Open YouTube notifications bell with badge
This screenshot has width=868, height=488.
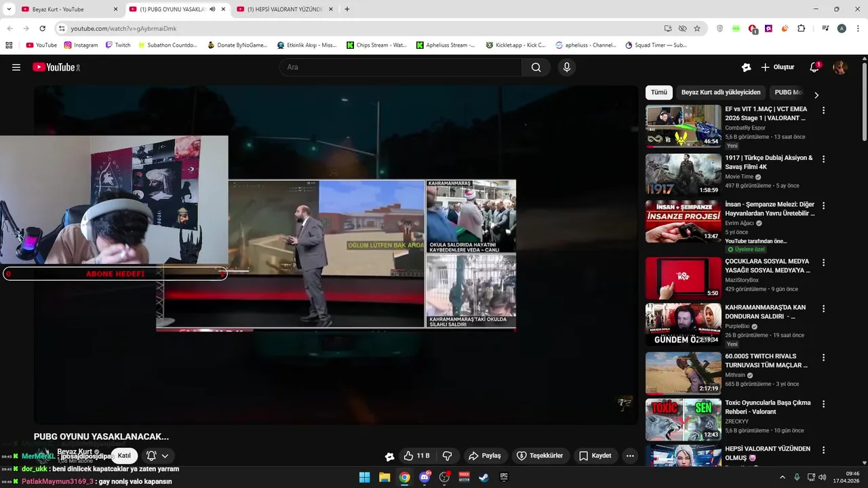pos(814,67)
